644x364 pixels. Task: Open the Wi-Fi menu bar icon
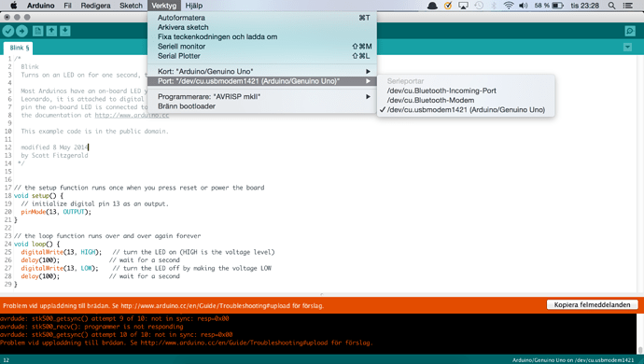point(509,6)
